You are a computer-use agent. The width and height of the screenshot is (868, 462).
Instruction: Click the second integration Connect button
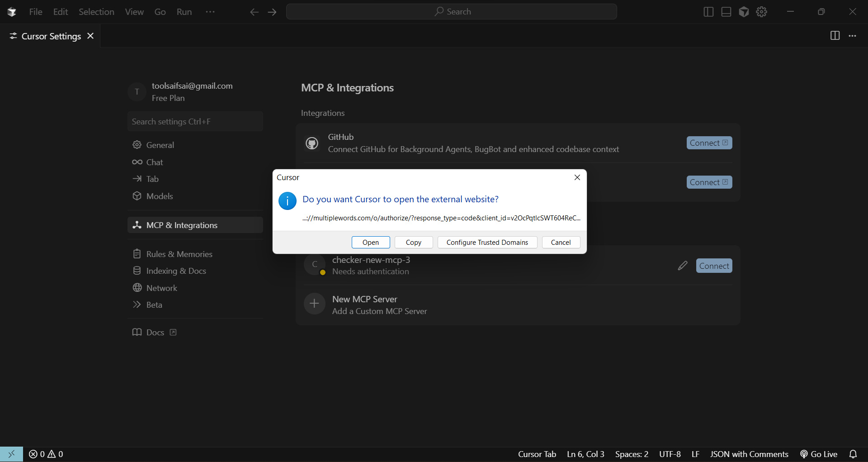709,182
